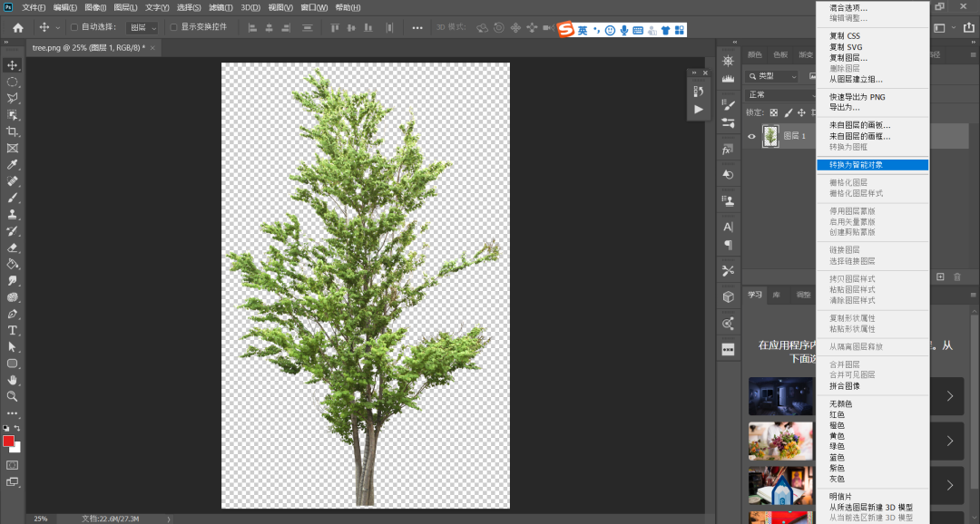Select the Polygonal Lasso tool
Screen dimensions: 980x524
coord(12,98)
